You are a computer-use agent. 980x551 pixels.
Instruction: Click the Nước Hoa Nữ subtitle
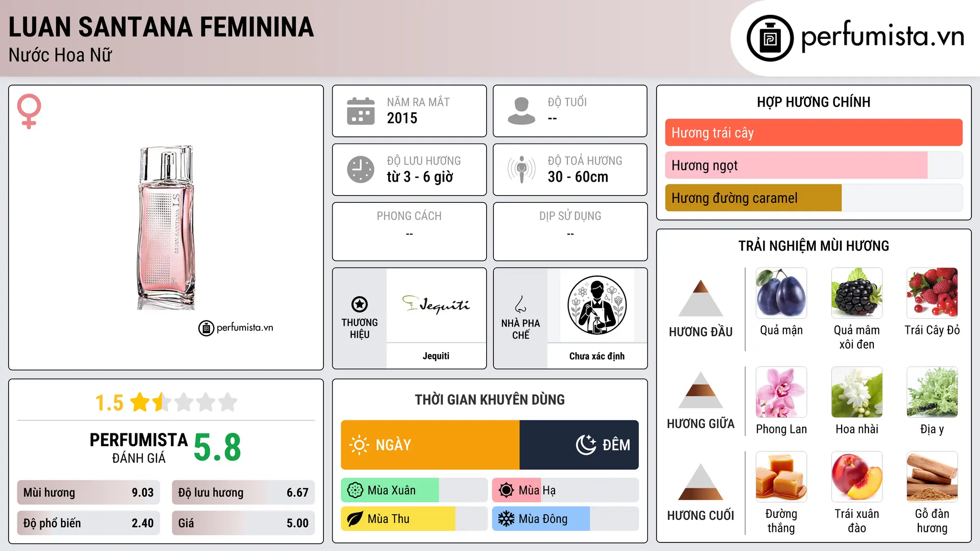click(60, 55)
